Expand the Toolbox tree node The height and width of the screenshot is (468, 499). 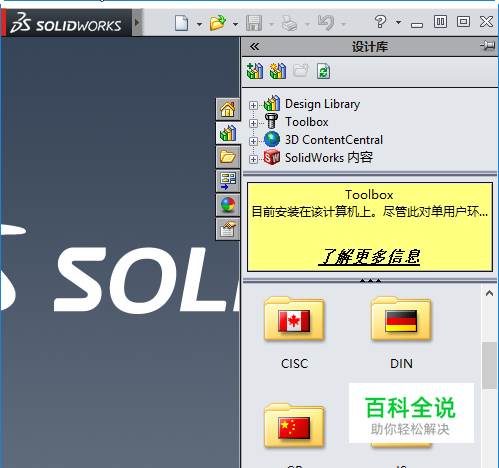point(253,123)
